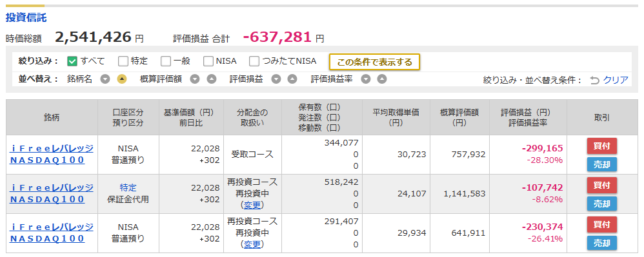This screenshot has height=257, width=644.
Task: Sort 銘柄名 ascending with highlighted up arrow
Action: [121, 79]
